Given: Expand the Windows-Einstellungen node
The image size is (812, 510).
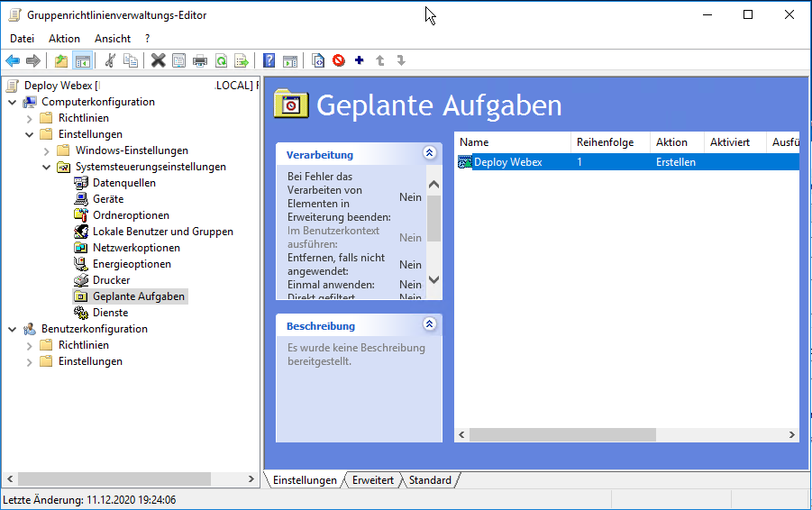Looking at the screenshot, I should pos(47,151).
